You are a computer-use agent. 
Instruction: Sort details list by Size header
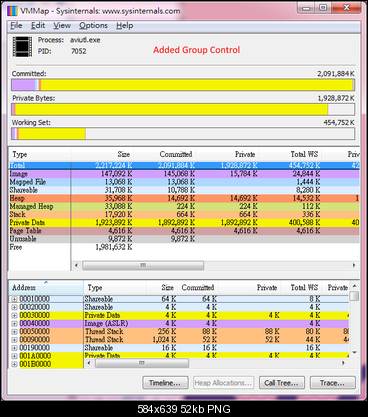162,288
